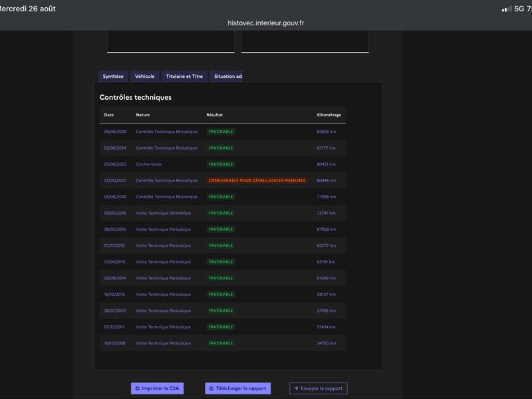Image resolution: width=532 pixels, height=399 pixels.
Task: Click the 63277 km mileage value
Action: (326, 245)
